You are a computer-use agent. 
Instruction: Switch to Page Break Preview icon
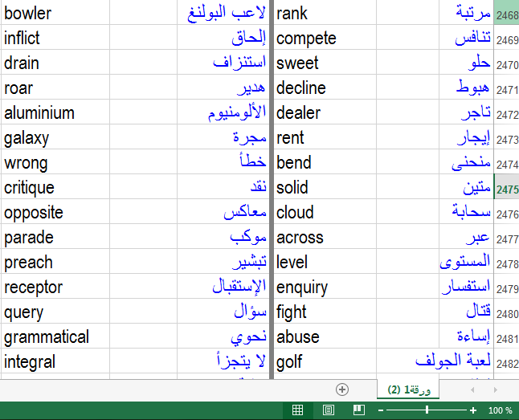pos(359,410)
